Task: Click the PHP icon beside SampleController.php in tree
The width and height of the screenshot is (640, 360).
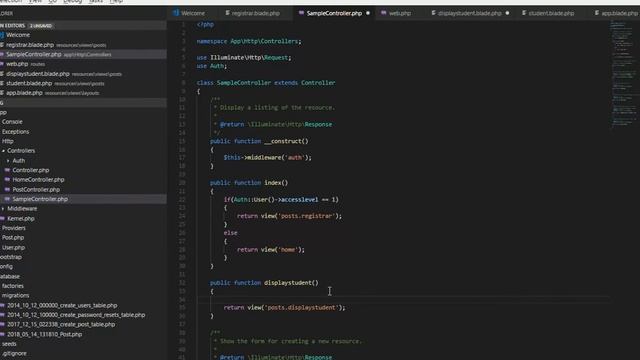Action: [x=7, y=199]
